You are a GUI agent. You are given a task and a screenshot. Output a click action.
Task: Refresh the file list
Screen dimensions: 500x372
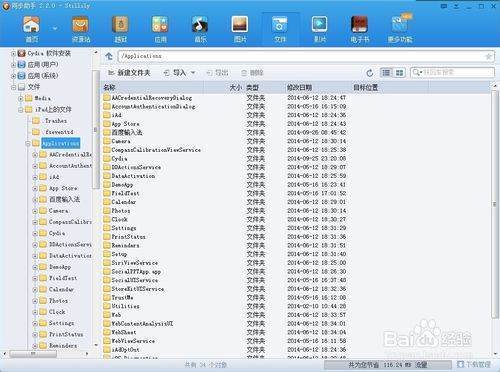(369, 73)
